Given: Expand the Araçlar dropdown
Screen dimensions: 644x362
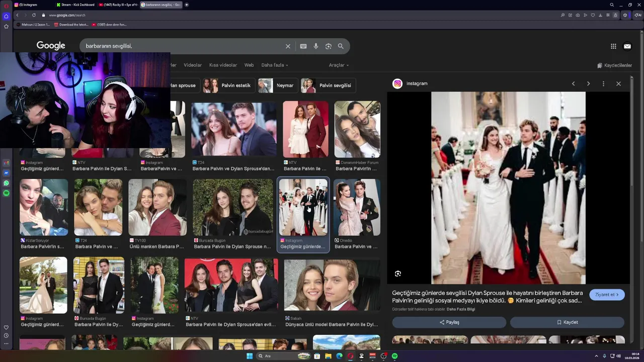Looking at the screenshot, I should 339,65.
